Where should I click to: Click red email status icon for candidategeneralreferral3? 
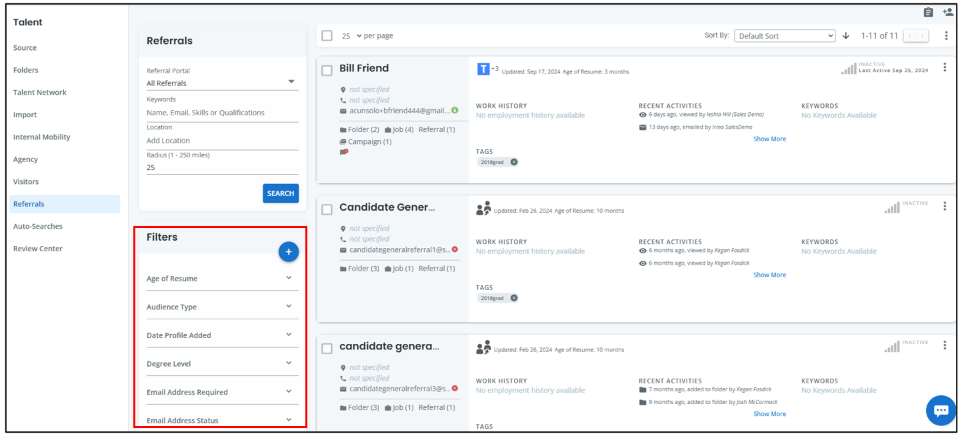pyautogui.click(x=454, y=388)
